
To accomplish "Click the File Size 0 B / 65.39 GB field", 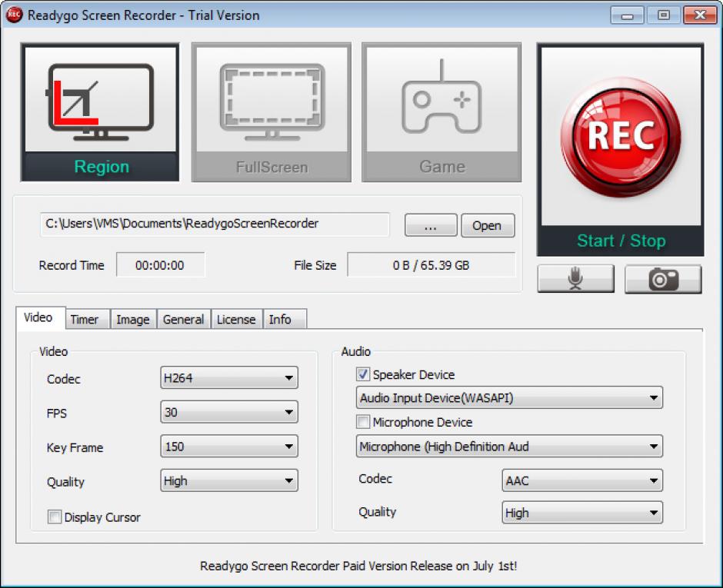I will point(431,265).
